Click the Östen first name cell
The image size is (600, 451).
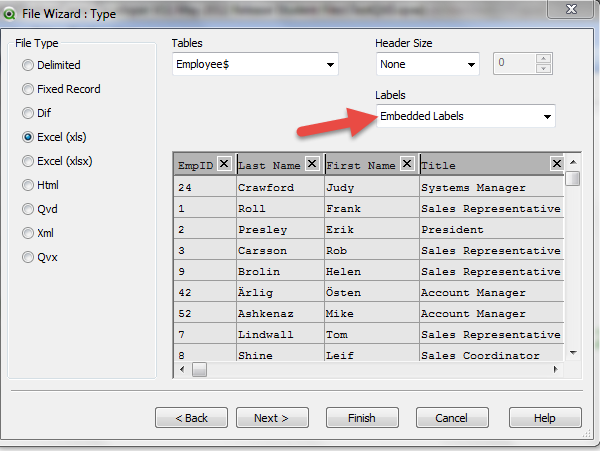click(372, 292)
